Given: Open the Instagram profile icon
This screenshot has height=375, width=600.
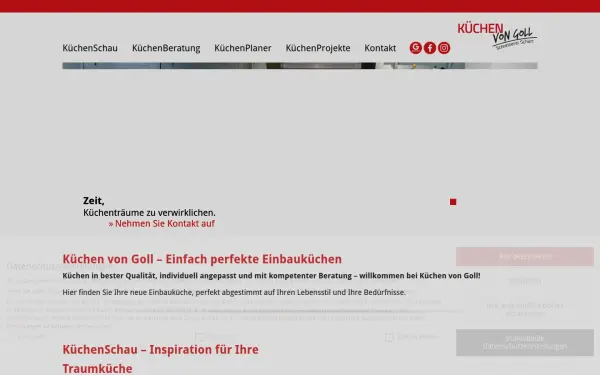Looking at the screenshot, I should [x=444, y=48].
